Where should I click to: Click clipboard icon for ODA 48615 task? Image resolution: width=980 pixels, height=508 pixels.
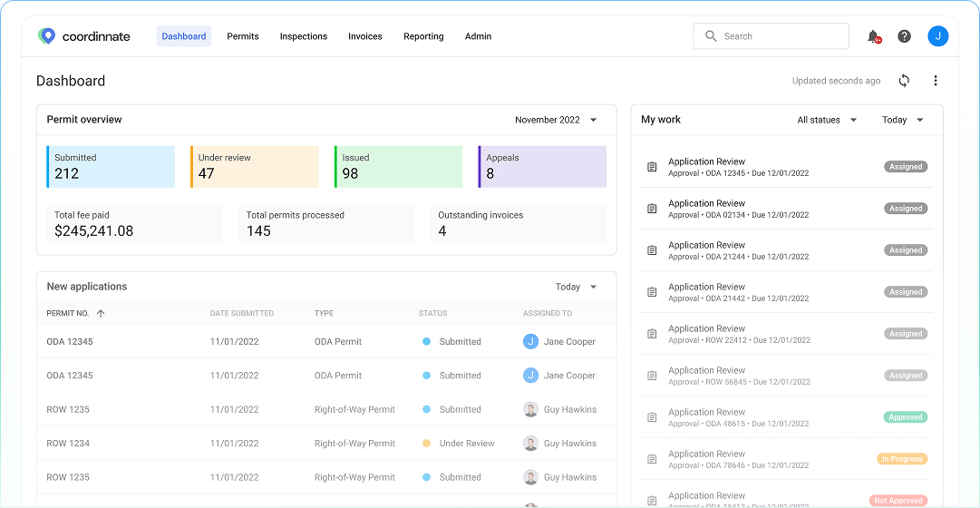tap(652, 417)
